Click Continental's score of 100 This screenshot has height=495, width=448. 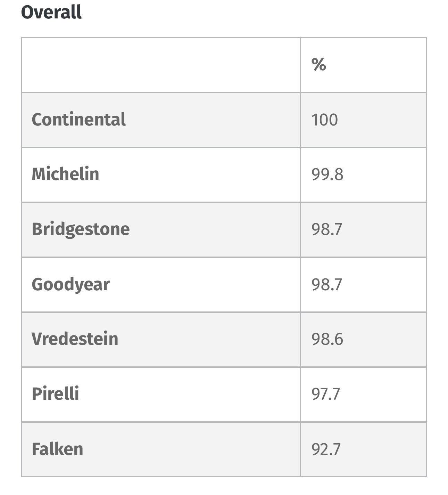tap(324, 120)
